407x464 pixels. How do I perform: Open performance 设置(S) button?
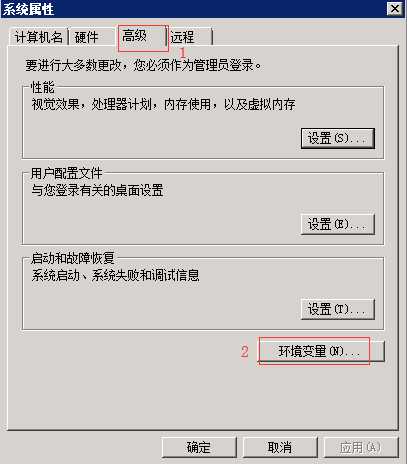338,138
